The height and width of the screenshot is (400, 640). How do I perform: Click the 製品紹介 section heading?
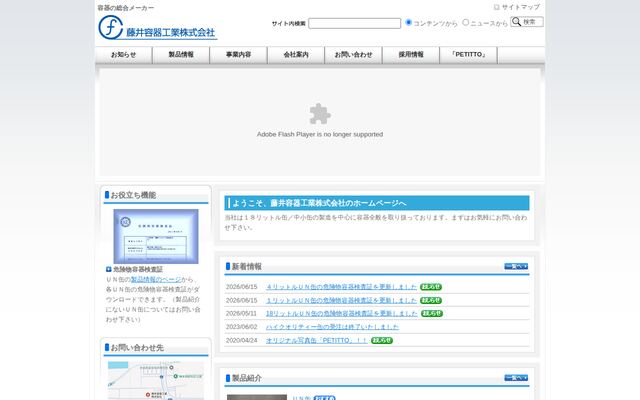click(247, 378)
